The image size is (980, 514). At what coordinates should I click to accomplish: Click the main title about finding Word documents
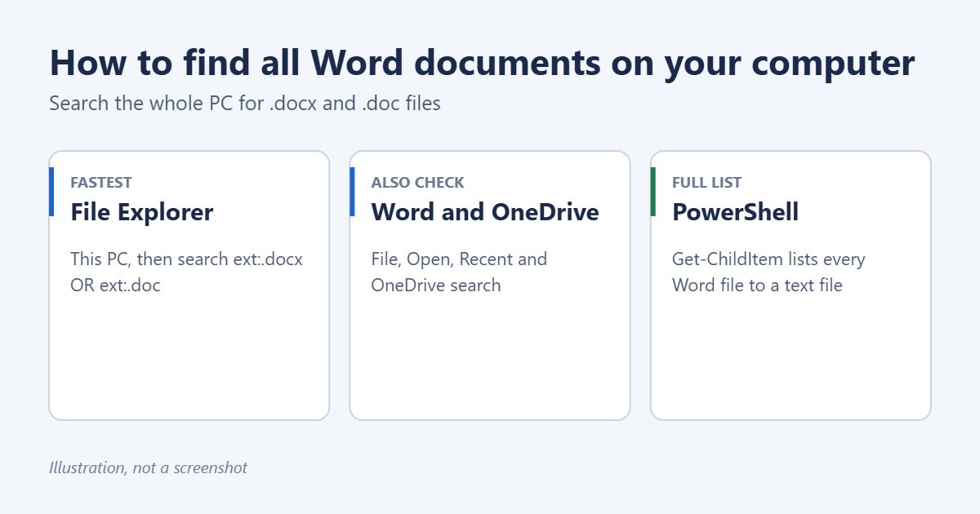[x=482, y=63]
